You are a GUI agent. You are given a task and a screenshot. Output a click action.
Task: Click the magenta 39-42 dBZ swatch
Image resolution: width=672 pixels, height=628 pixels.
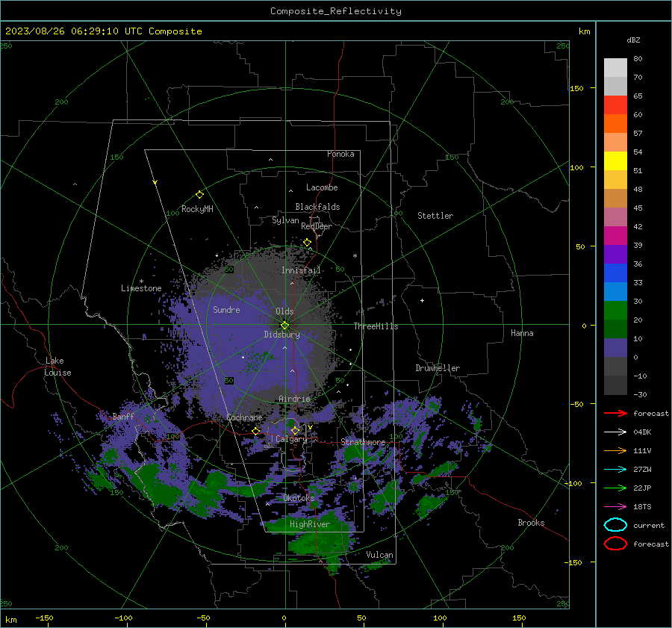click(615, 236)
